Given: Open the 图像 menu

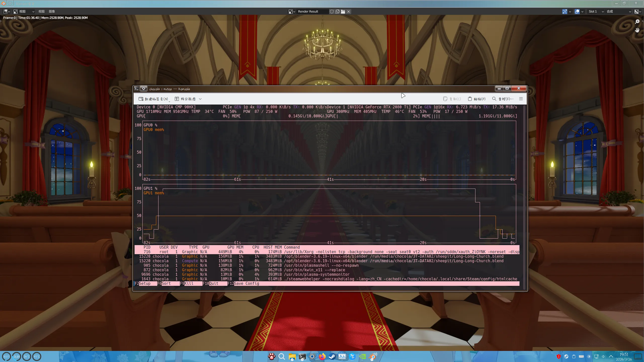Looking at the screenshot, I should pyautogui.click(x=52, y=12).
